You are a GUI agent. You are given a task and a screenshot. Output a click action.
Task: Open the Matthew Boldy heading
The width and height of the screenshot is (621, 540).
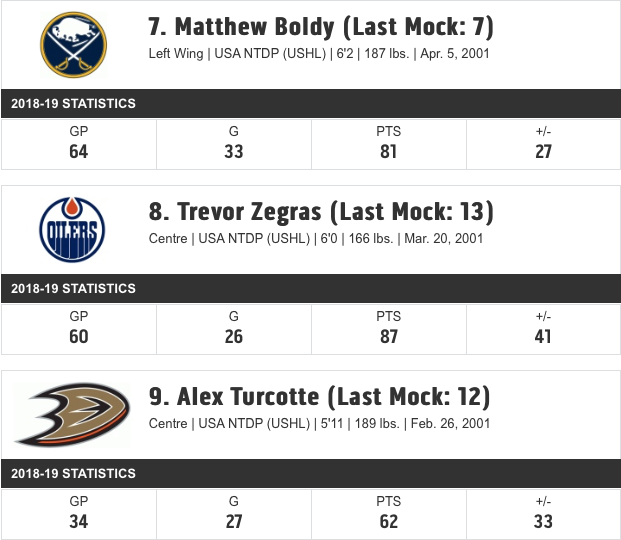(x=321, y=27)
